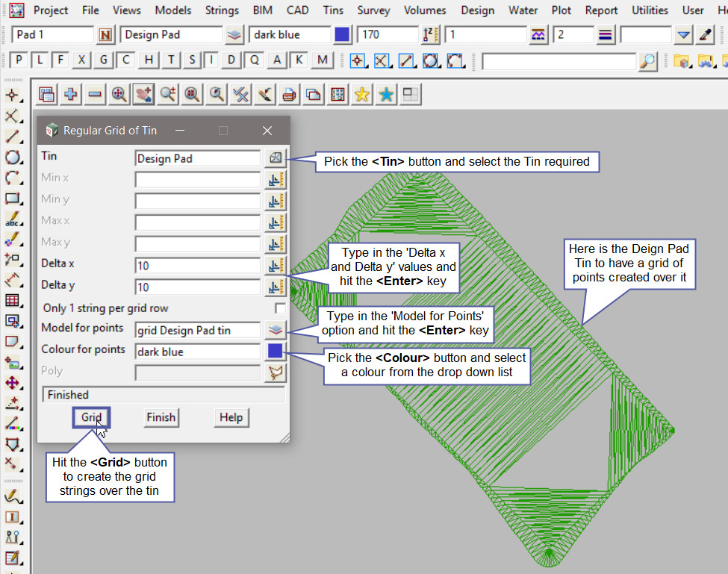Tick 'Only 1 string per grid row'
This screenshot has width=728, height=574.
(x=280, y=308)
